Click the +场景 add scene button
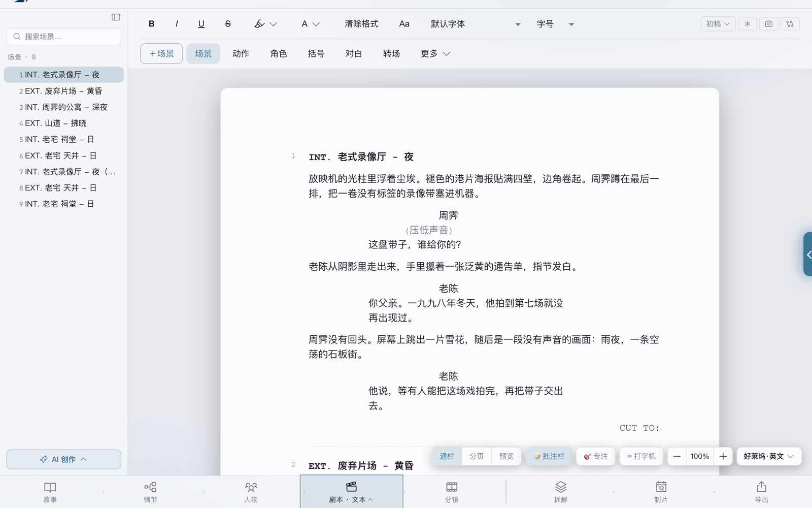812x508 pixels. point(161,53)
